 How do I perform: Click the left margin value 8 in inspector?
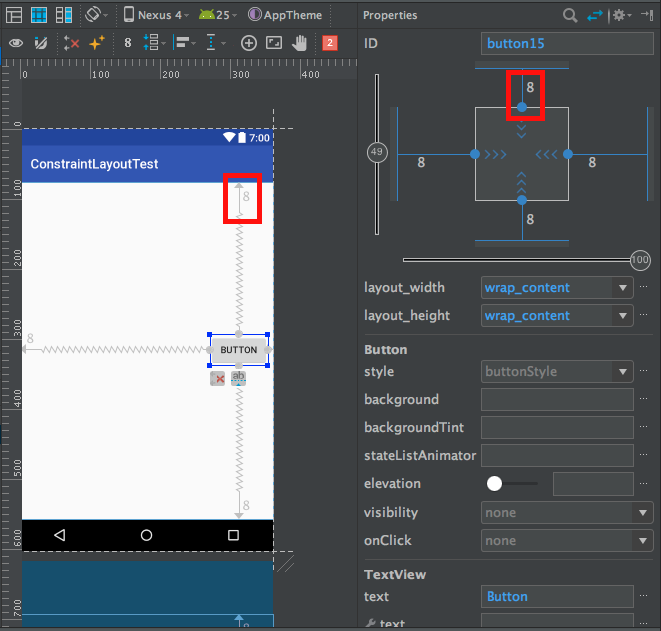421,162
